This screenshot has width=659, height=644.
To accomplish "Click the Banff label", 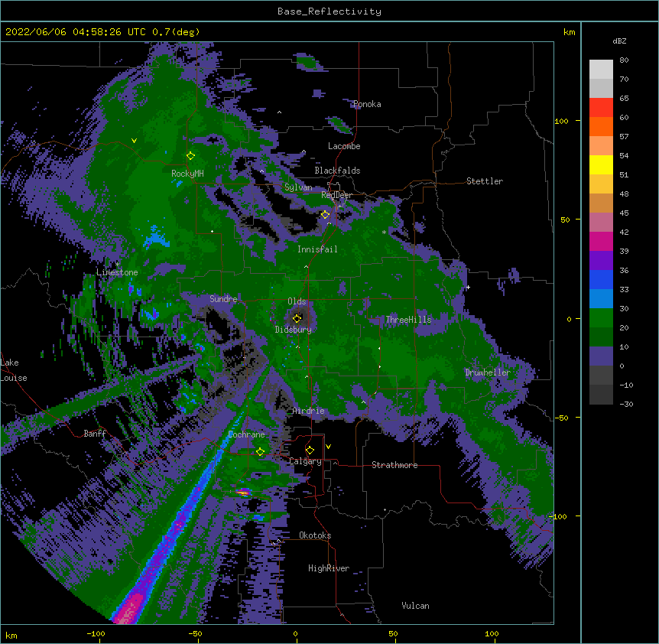I will pos(95,434).
